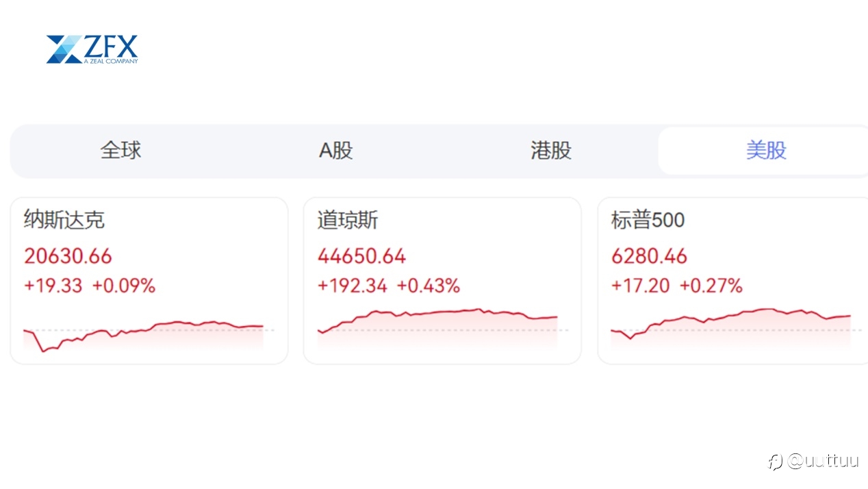Open the 纳斯达克 index card
868x489 pixels.
[149, 281]
